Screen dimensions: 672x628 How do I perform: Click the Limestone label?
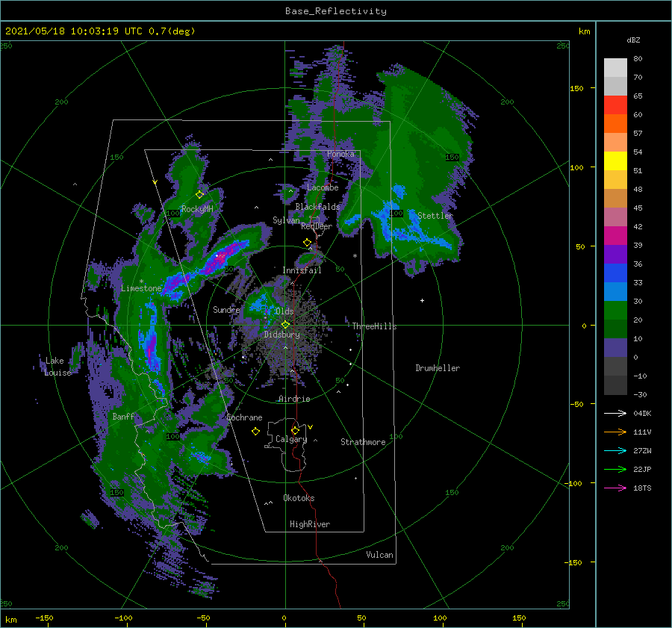[141, 288]
